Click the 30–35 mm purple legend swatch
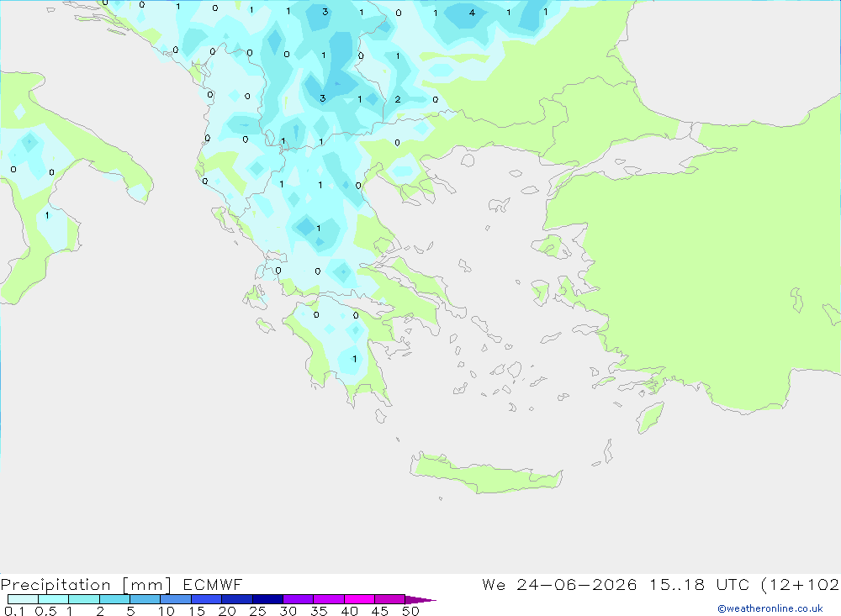 pos(299,599)
